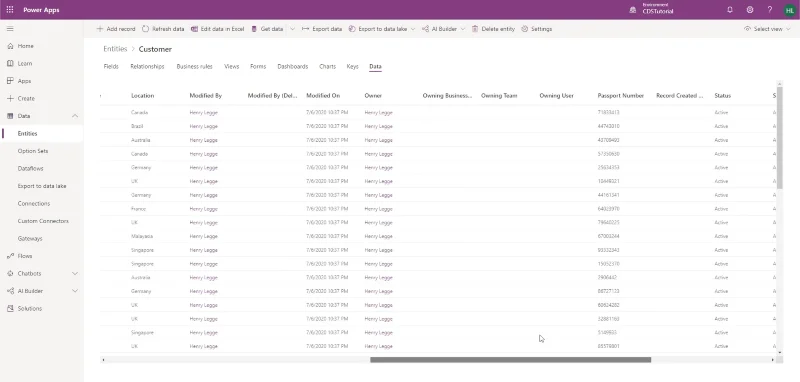Switch to the Relationships tab
Screen dimensions: 800x382
(x=147, y=66)
